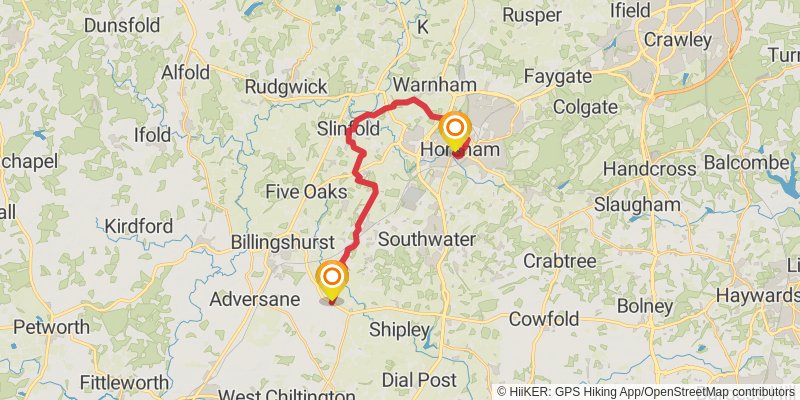Click the Rudgwick village label
This screenshot has height=400, width=800.
[x=286, y=87]
